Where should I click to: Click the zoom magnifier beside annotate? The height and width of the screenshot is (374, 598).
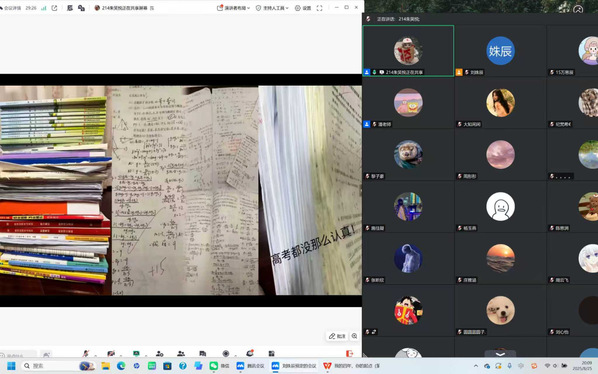[354, 336]
